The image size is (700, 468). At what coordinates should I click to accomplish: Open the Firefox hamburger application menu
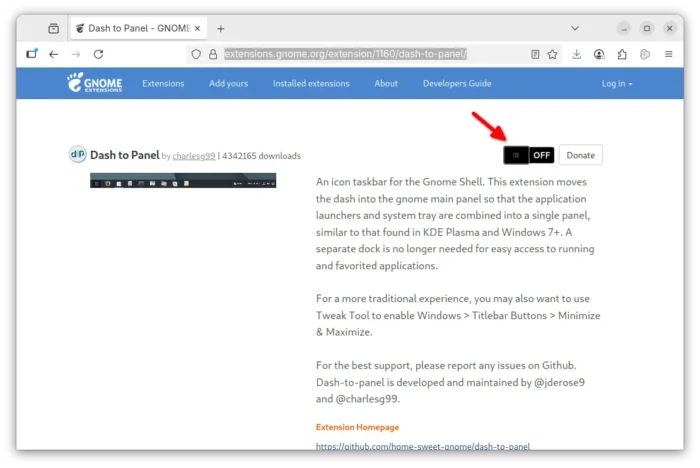tap(668, 54)
